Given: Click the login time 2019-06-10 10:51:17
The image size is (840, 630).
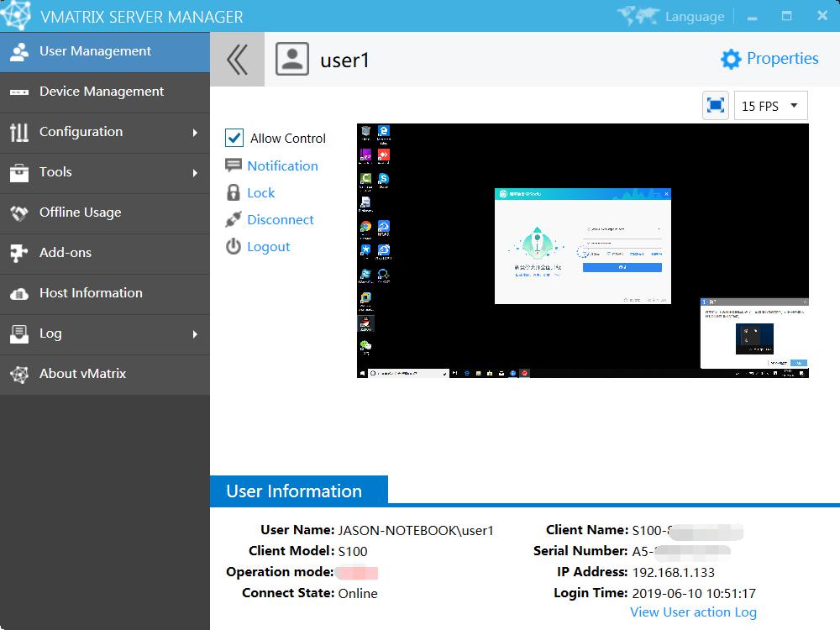Looking at the screenshot, I should pyautogui.click(x=694, y=594).
